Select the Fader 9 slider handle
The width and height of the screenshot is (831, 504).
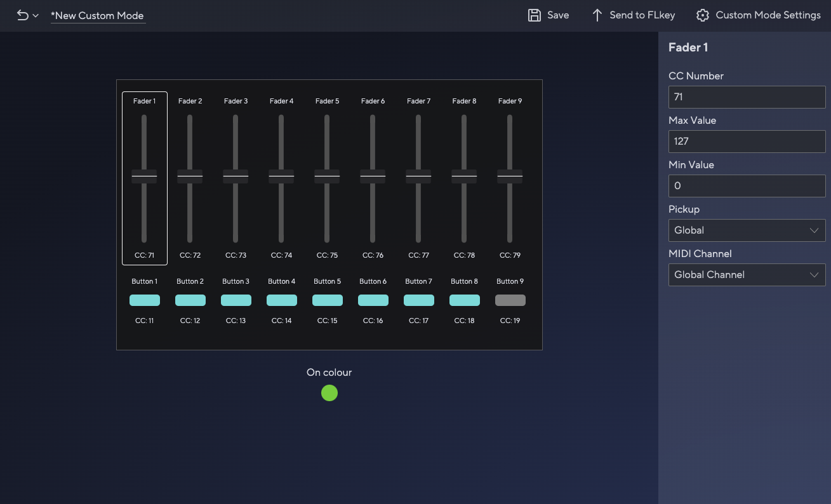coord(510,176)
